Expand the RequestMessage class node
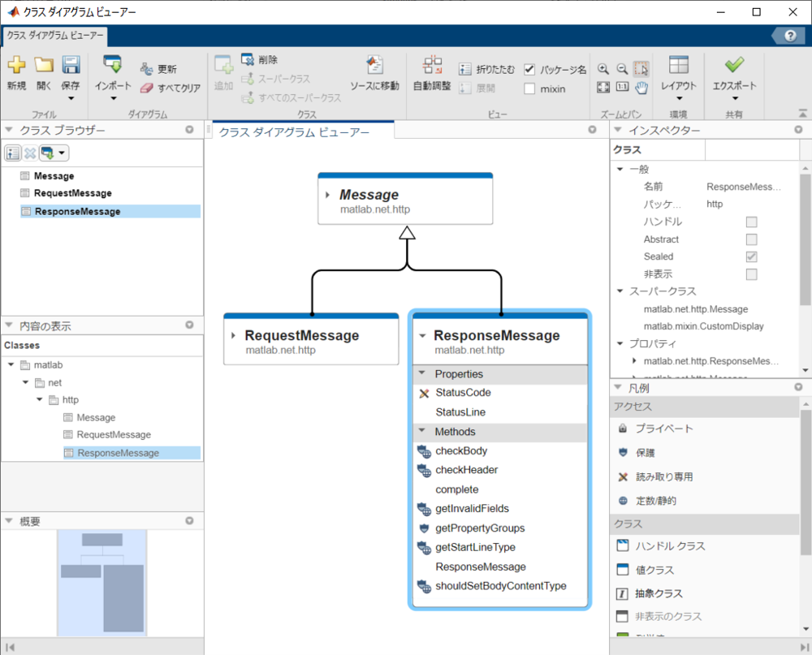The image size is (812, 655). [234, 335]
